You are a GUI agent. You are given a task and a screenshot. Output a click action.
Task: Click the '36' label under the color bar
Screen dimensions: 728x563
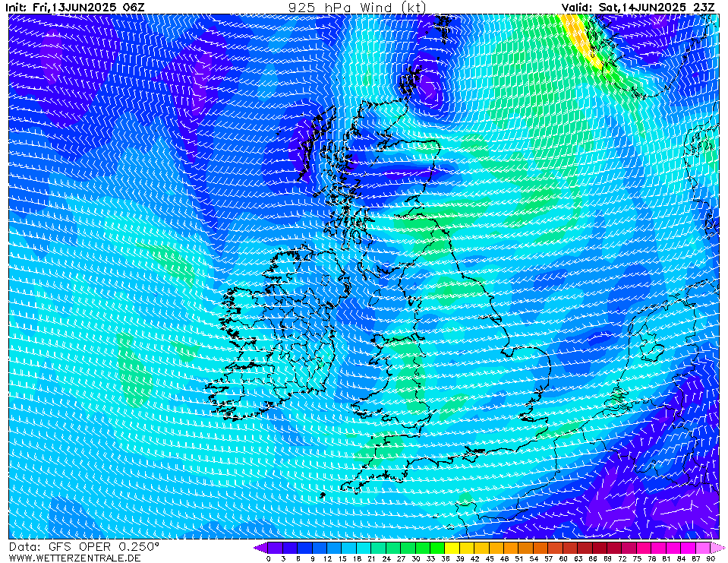coord(445,558)
